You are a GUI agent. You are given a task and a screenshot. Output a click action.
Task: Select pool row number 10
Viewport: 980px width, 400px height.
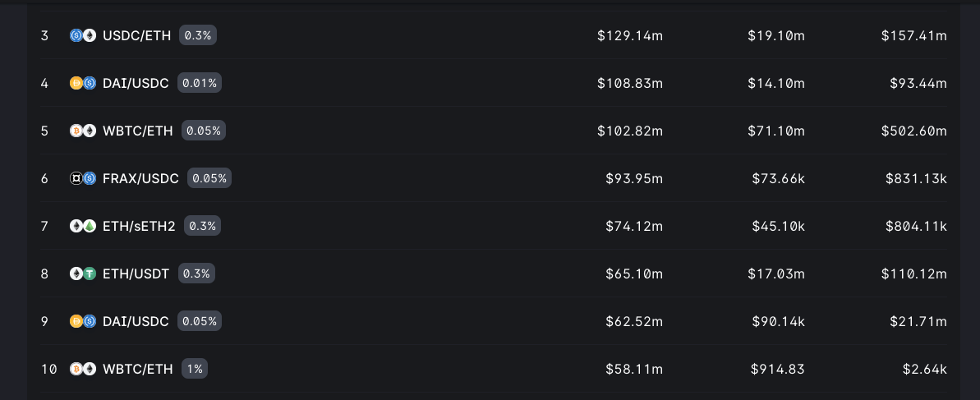(x=48, y=369)
